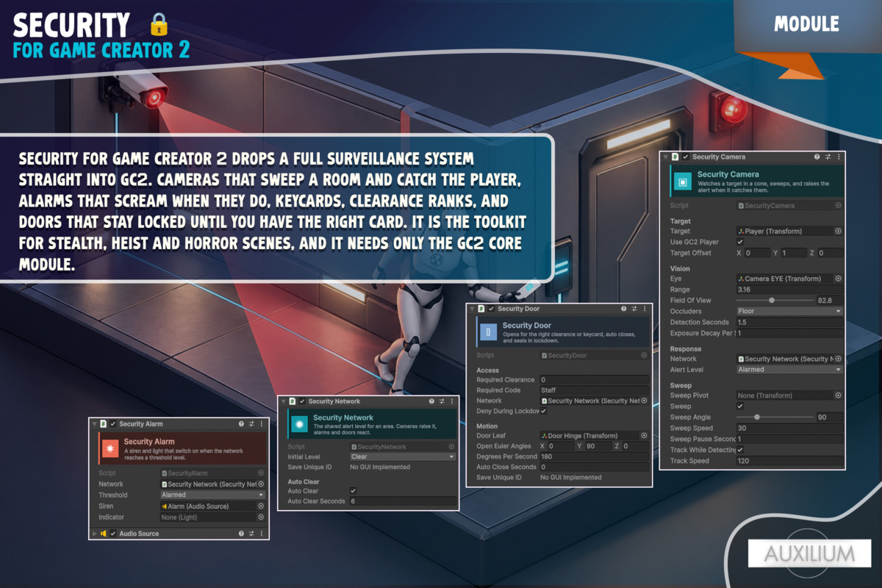Pick object for Camera Network field
This screenshot has width=882, height=588.
point(838,359)
